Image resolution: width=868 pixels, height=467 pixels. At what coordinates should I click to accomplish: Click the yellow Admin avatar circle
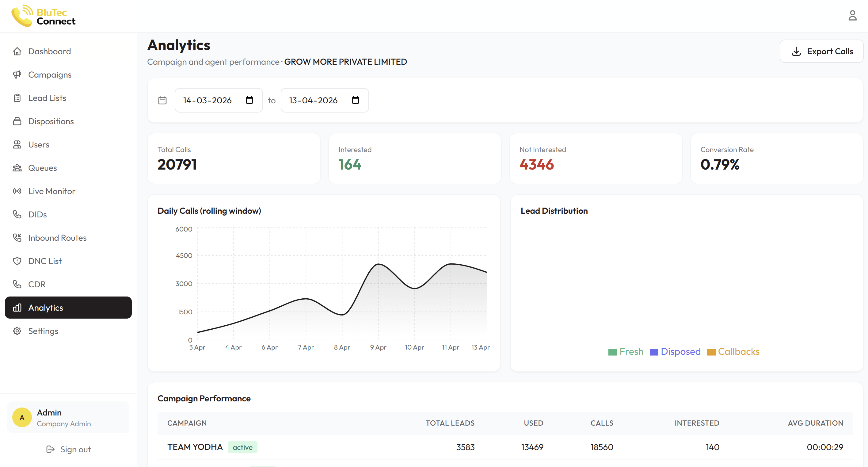pos(21,417)
